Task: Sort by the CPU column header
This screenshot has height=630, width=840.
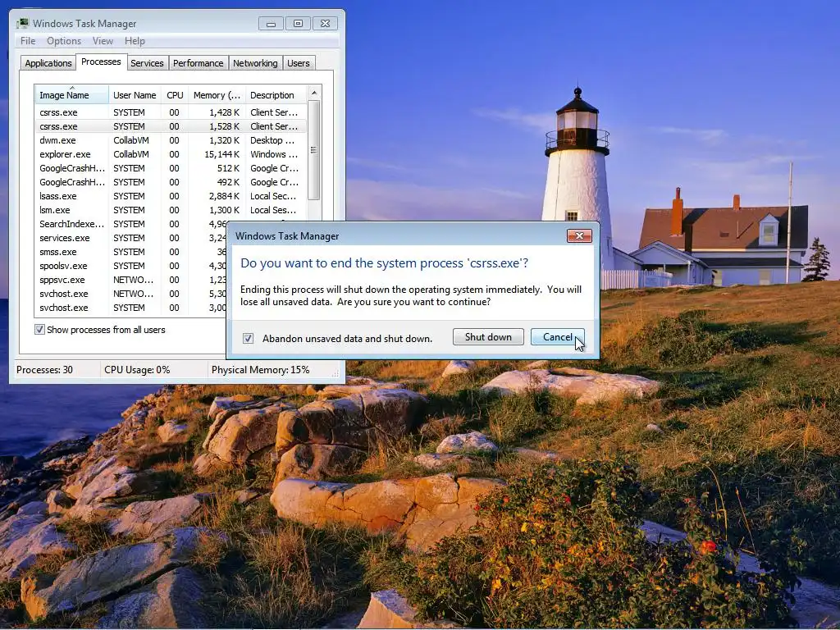Action: pyautogui.click(x=175, y=95)
